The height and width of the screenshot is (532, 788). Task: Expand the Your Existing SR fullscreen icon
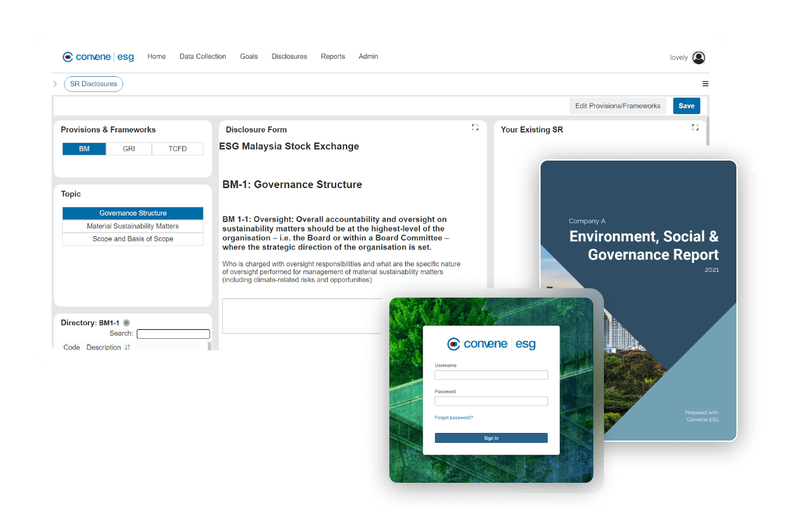695,127
